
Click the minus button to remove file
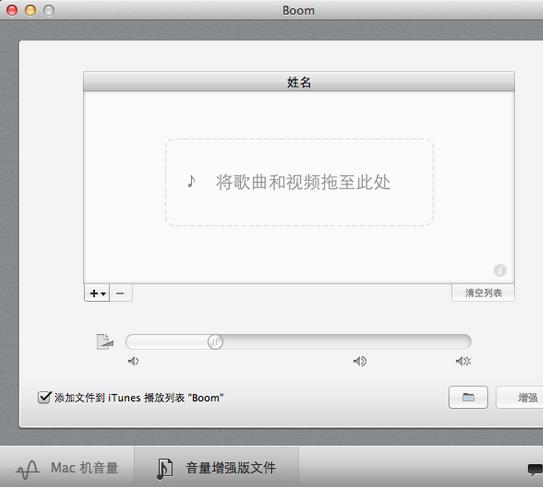(x=121, y=293)
